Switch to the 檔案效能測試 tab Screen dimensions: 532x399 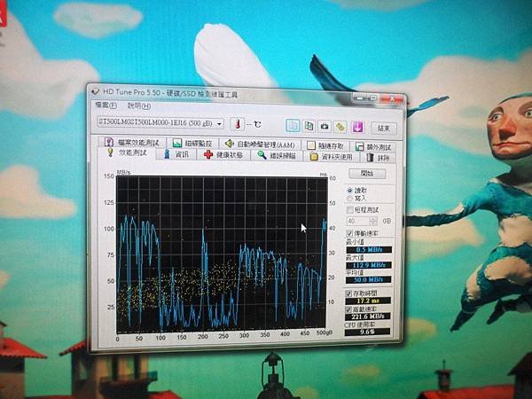tap(132, 143)
